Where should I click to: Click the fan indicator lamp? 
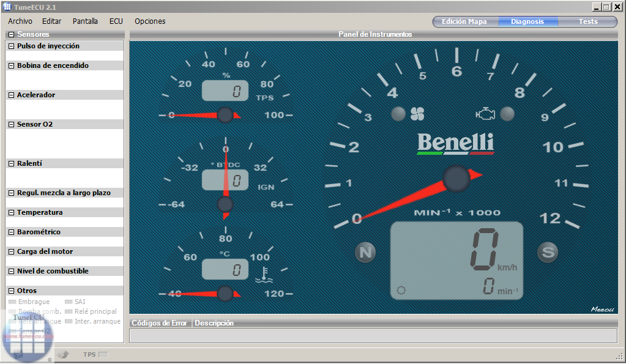tap(398, 114)
